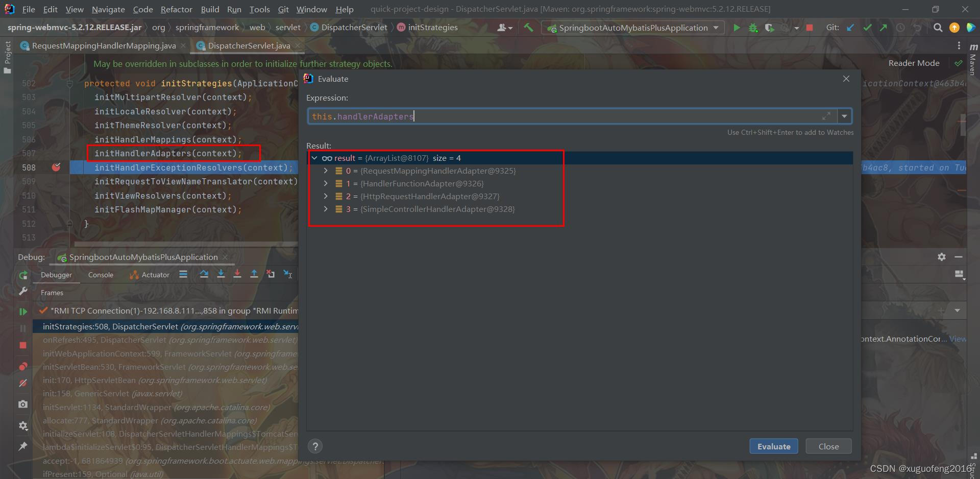Expand element 1 HandlerFunctionAdapter
The height and width of the screenshot is (479, 980).
[326, 184]
